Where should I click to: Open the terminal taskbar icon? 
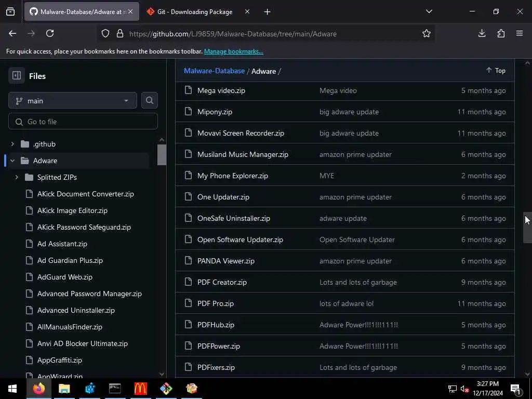coord(115,389)
